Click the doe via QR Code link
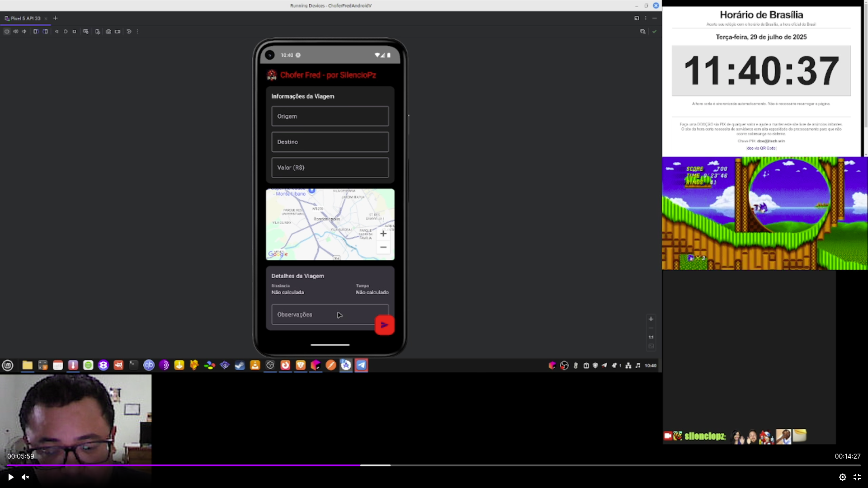This screenshot has width=868, height=488. tap(761, 148)
